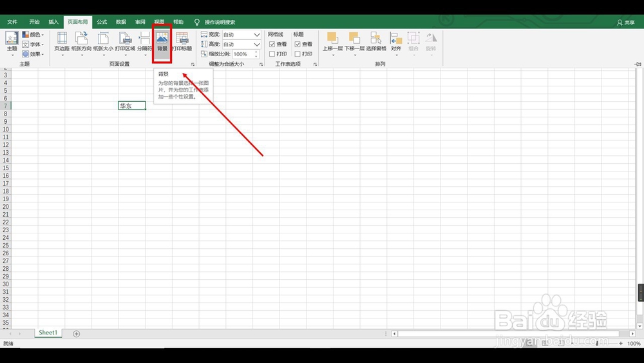Image resolution: width=644 pixels, height=363 pixels.
Task: Expand the 对齐 dropdown arrow
Action: [396, 55]
